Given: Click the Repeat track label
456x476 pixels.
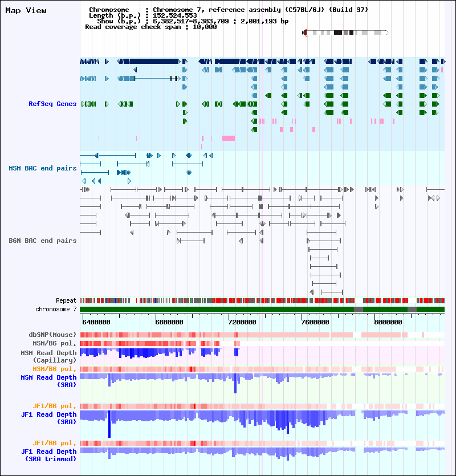Looking at the screenshot, I should (66, 300).
